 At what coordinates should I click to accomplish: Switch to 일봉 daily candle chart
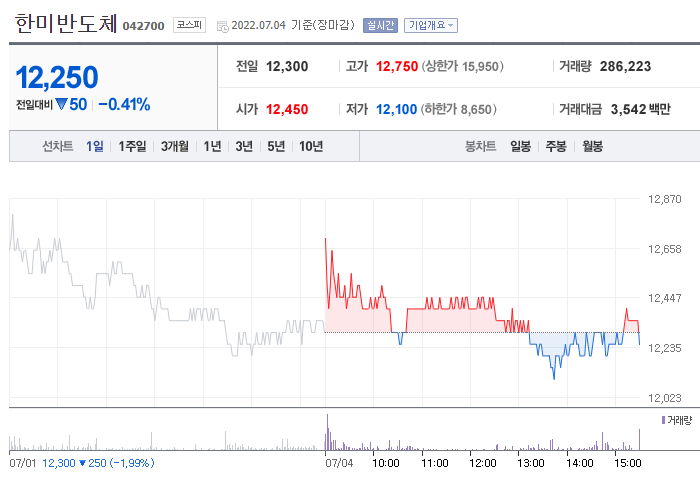pos(521,146)
